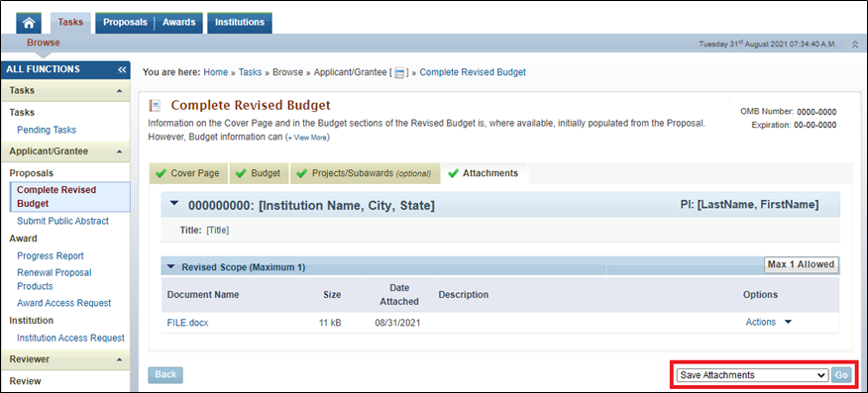Click the green checkmark on the Attachments tab
The height and width of the screenshot is (393, 868).
pos(453,173)
